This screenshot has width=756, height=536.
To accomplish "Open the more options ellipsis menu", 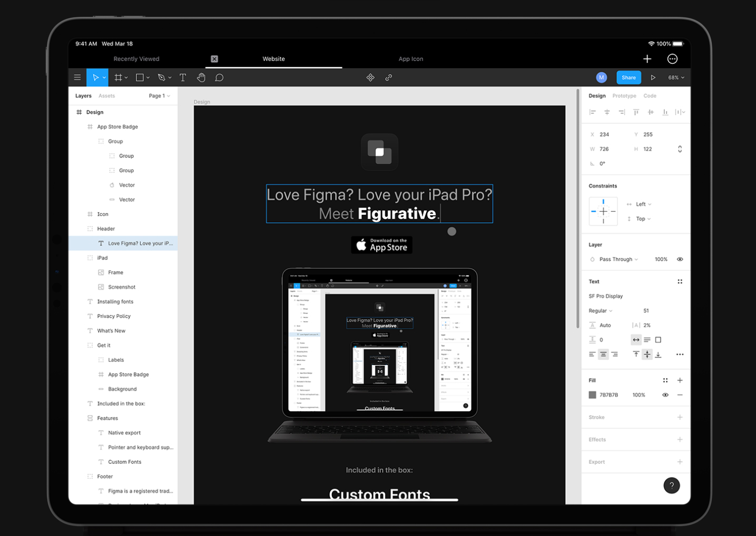I will coord(672,59).
